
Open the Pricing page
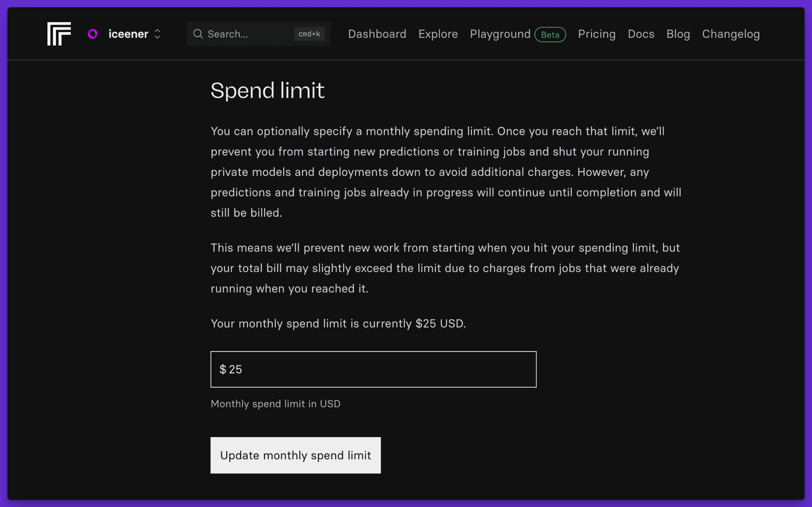pyautogui.click(x=597, y=34)
